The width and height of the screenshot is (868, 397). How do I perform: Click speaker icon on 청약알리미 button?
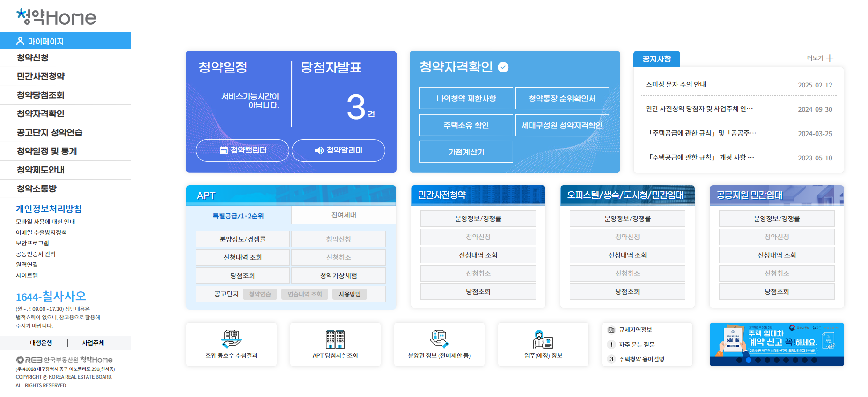tap(319, 151)
